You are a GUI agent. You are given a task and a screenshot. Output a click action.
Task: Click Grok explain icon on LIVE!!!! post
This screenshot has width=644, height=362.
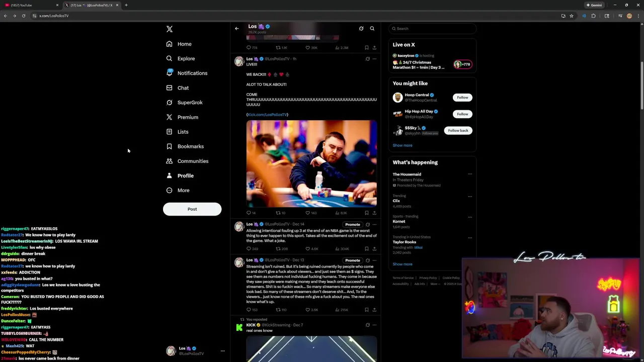click(367, 59)
